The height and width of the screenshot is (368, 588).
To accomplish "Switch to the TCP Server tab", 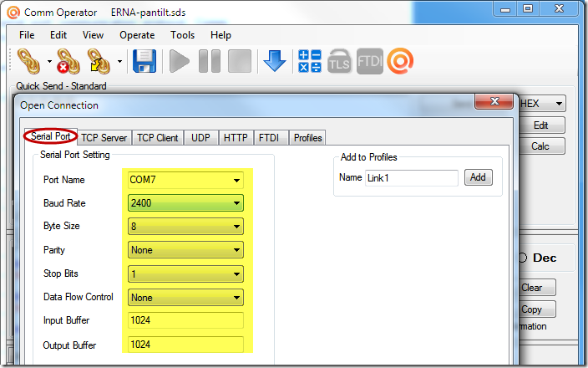I will 104,138.
